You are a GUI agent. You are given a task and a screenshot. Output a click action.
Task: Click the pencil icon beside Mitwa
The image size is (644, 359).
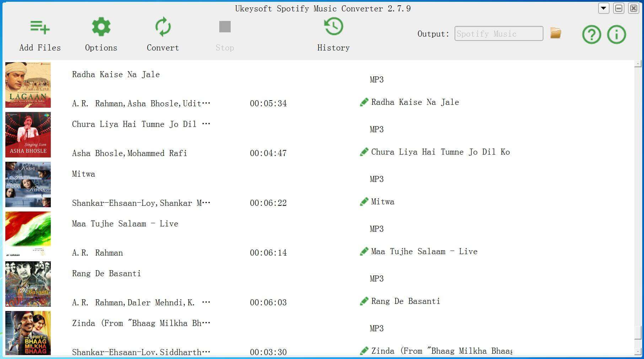tap(364, 202)
